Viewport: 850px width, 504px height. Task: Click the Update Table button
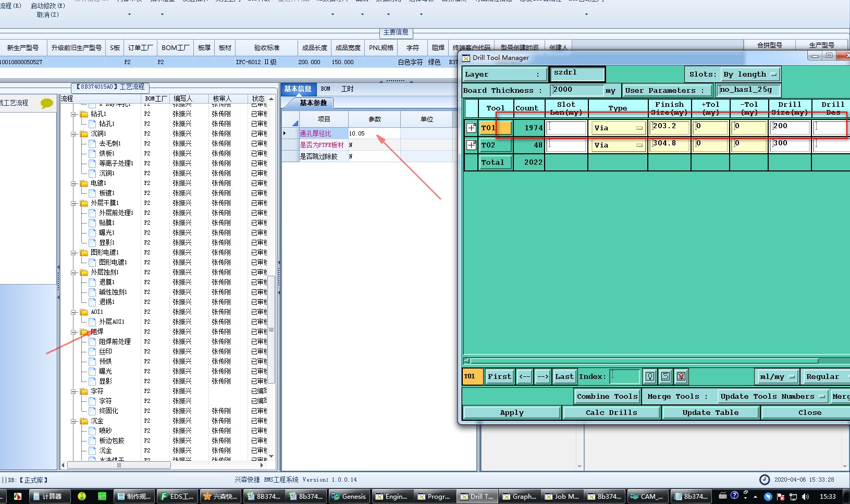(x=710, y=412)
